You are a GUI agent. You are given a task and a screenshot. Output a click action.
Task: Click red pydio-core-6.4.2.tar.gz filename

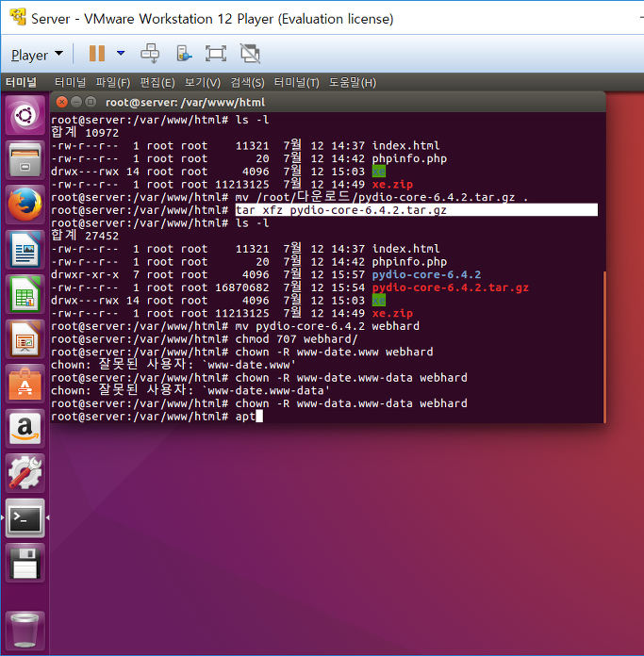point(451,287)
